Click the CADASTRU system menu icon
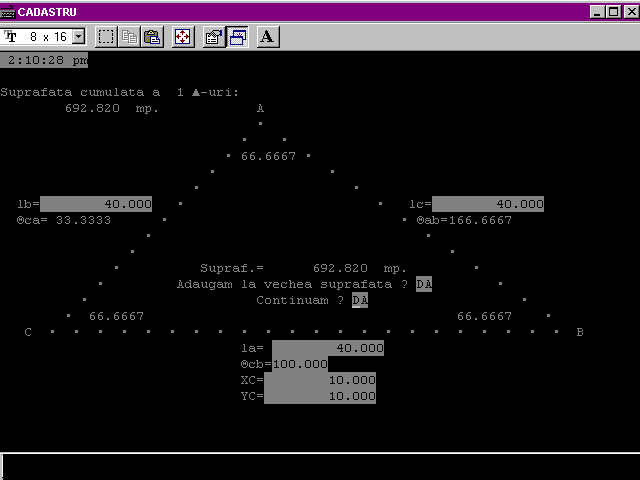 click(x=9, y=11)
